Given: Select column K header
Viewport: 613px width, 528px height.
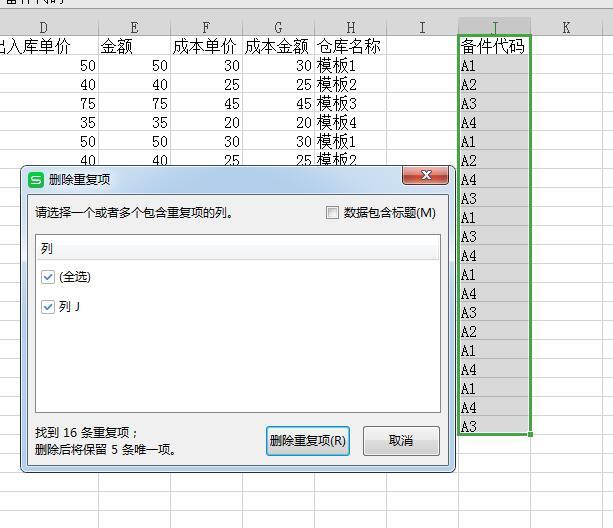Looking at the screenshot, I should pyautogui.click(x=566, y=27).
